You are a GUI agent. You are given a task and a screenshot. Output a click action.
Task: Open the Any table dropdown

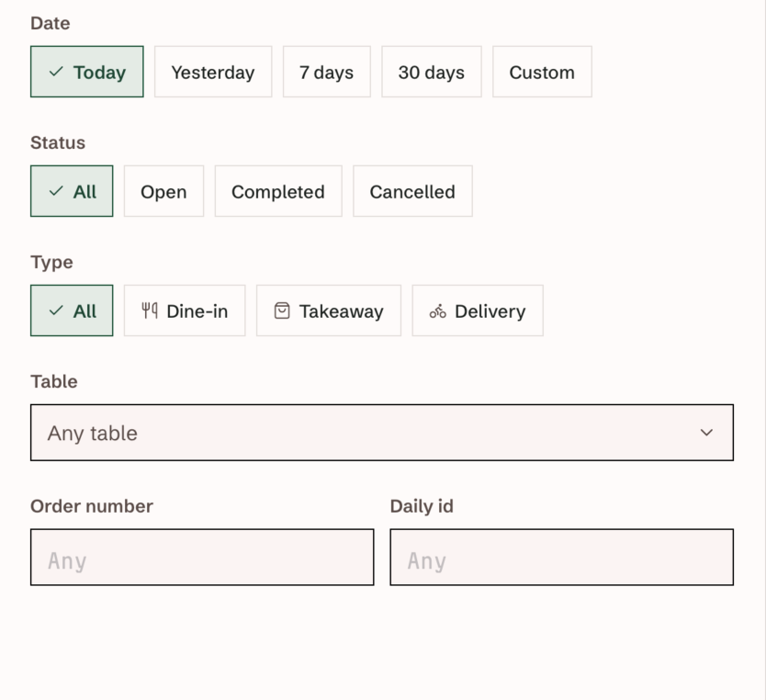[382, 433]
